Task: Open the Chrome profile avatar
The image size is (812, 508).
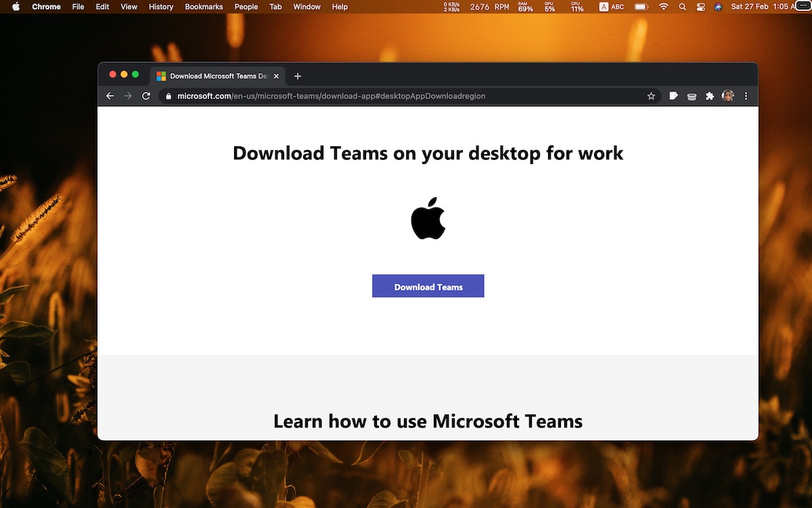Action: click(x=727, y=96)
